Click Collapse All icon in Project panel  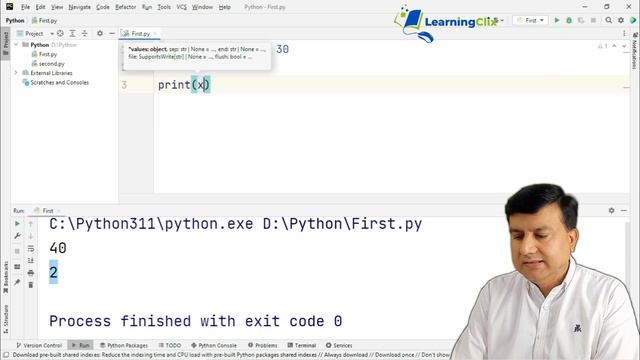[84, 33]
